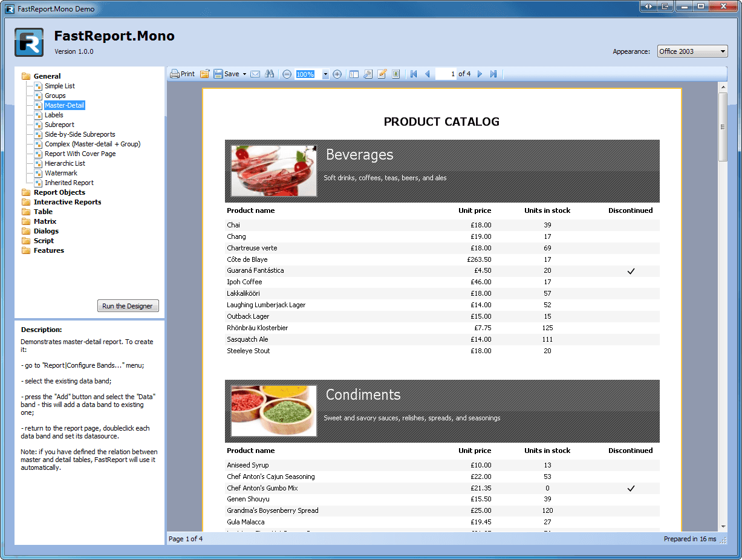Click the 'Condiments' heading

click(363, 395)
